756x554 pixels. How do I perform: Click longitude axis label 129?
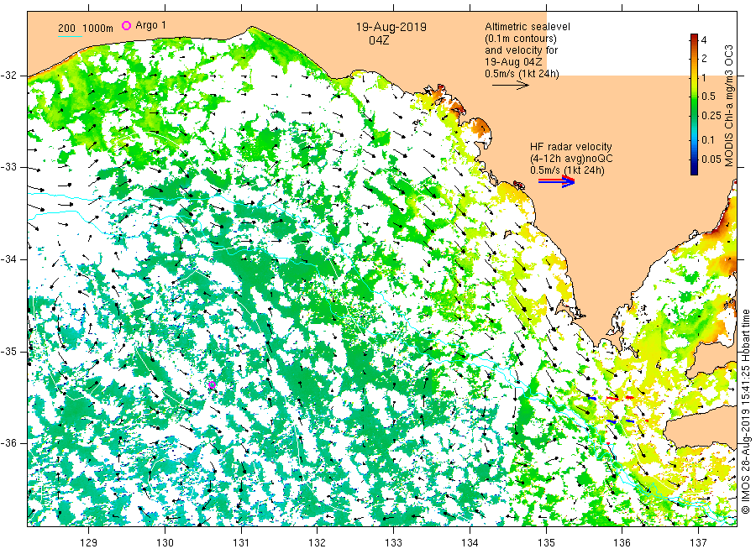coord(89,543)
